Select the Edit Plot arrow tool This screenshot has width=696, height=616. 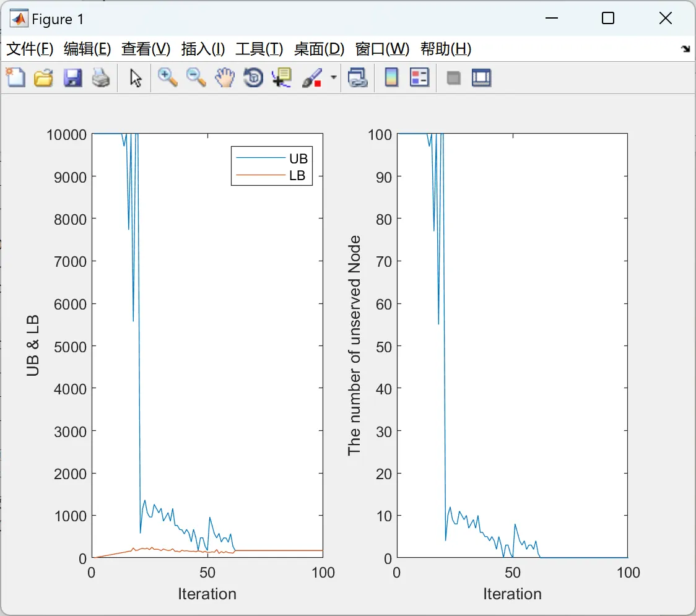pos(136,77)
